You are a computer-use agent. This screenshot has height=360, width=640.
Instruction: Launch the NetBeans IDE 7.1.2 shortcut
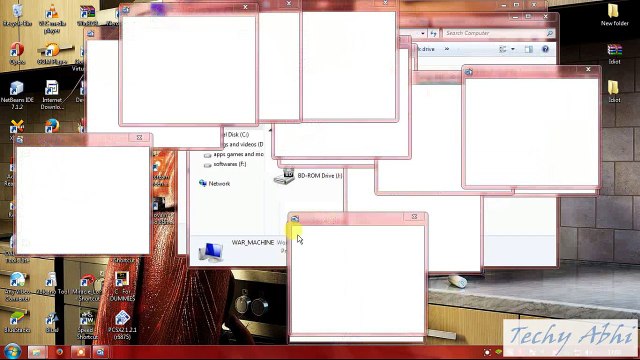[17, 95]
